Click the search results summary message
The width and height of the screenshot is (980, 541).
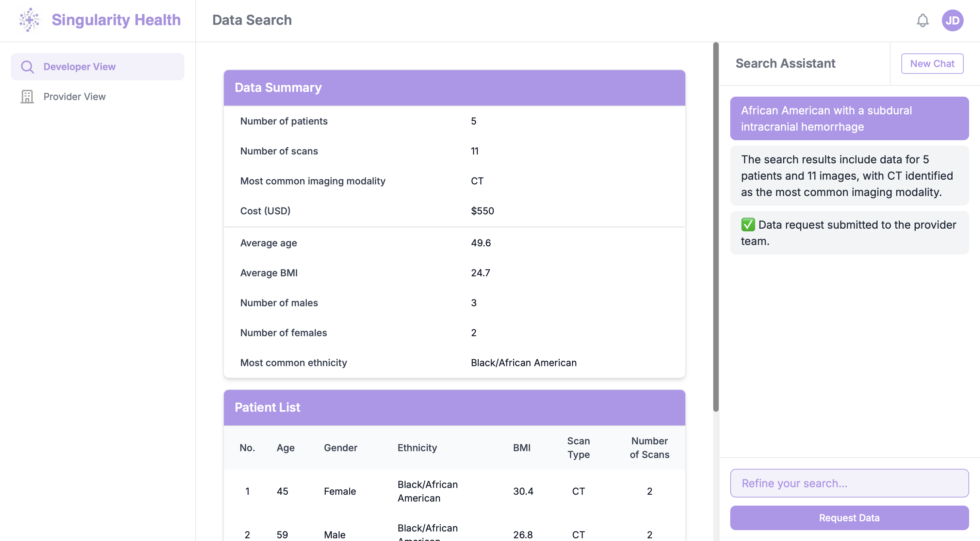849,176
